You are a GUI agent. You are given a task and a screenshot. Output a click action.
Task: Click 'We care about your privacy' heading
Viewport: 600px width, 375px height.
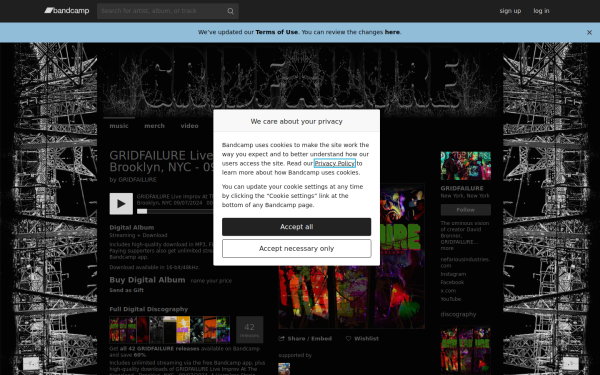[x=297, y=121]
